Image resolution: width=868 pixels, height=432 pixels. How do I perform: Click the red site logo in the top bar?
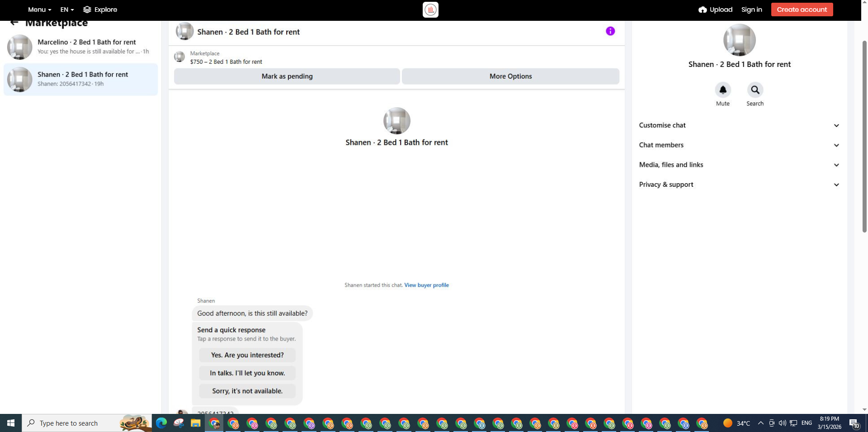(x=430, y=9)
